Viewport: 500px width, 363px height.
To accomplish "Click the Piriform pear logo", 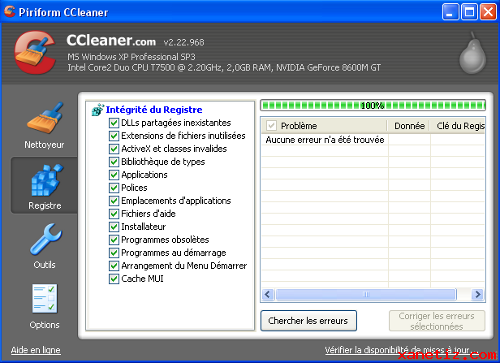I will pyautogui.click(x=473, y=53).
